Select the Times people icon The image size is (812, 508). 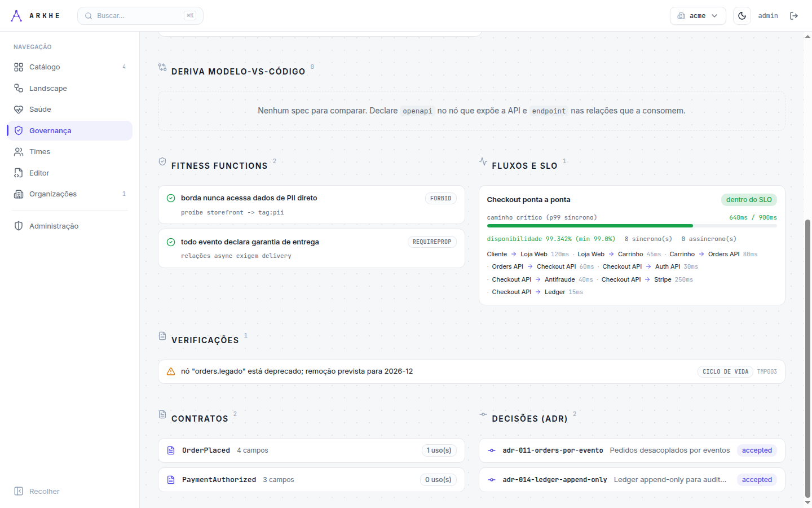coord(19,152)
